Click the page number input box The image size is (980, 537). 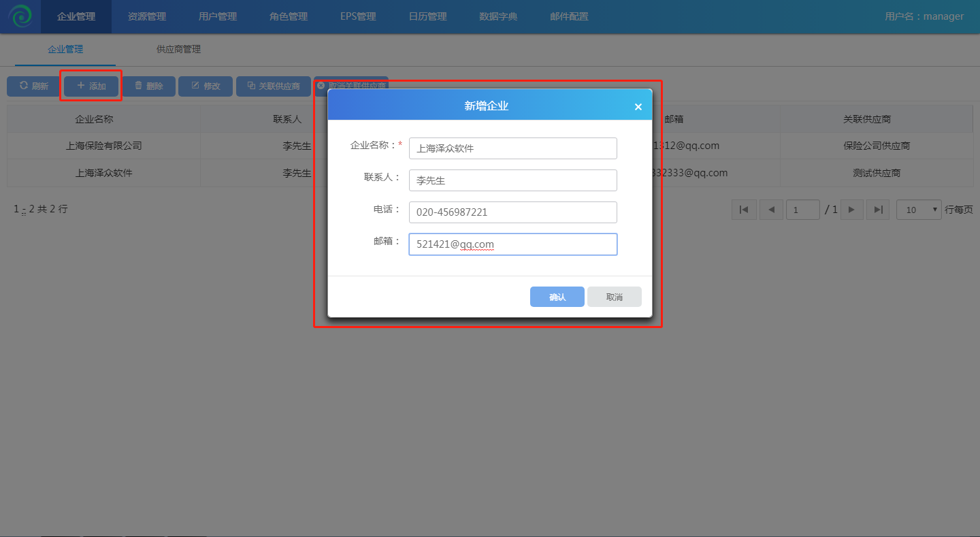[x=802, y=210]
